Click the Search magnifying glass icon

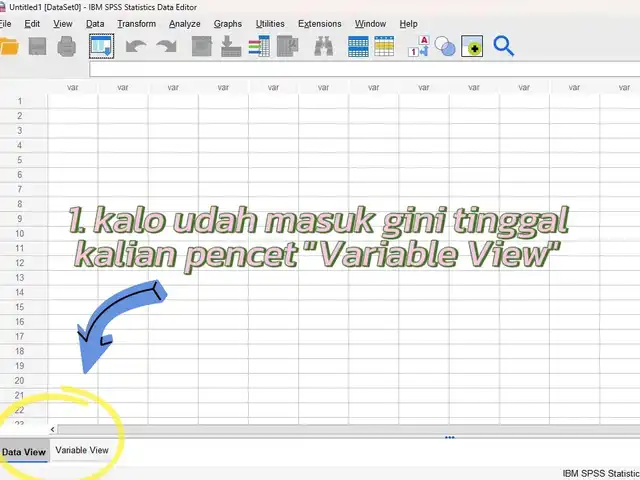pyautogui.click(x=504, y=46)
